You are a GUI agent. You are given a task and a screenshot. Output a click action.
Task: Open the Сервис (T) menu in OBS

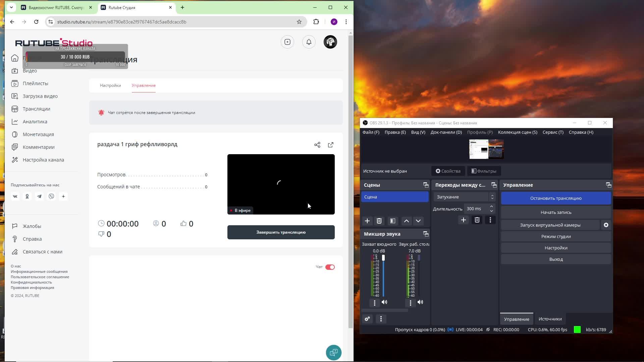[x=553, y=132]
